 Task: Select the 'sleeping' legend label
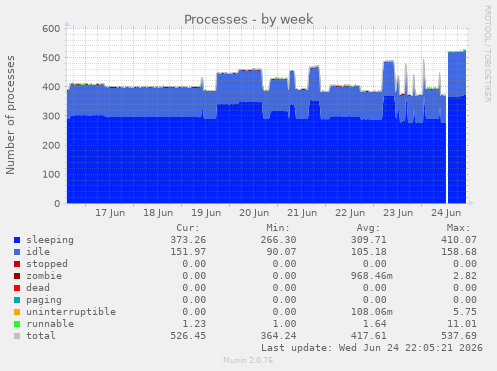(x=50, y=240)
